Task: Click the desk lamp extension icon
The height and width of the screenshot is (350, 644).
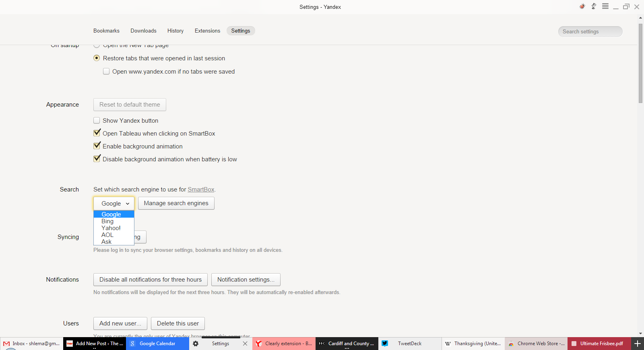Action: coord(594,6)
